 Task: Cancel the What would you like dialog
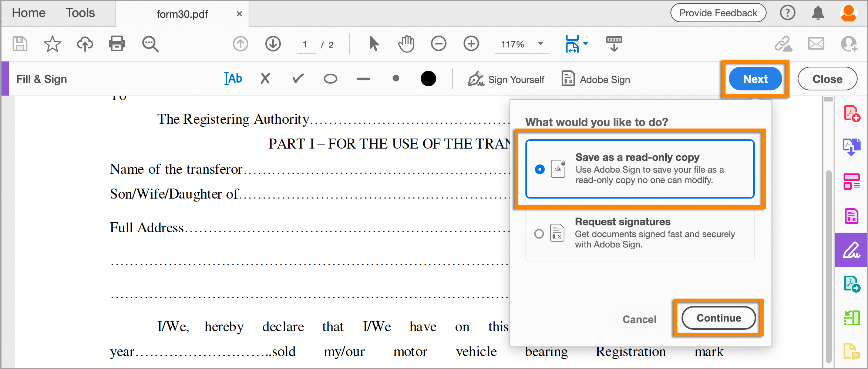[639, 319]
